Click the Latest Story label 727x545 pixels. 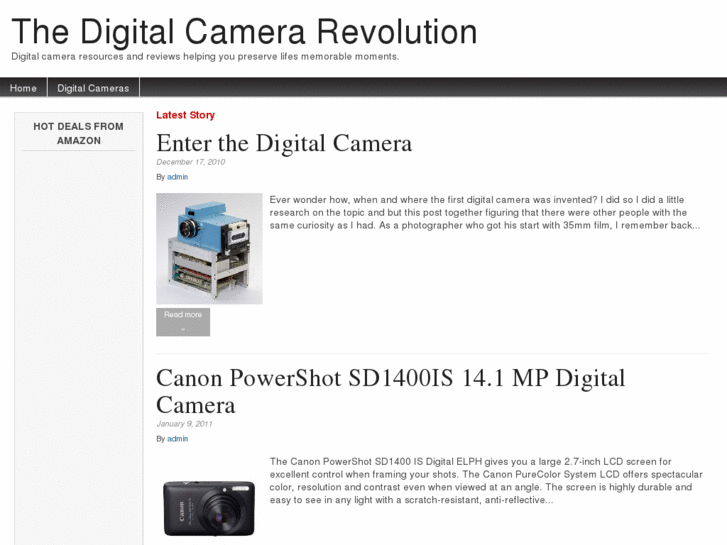click(185, 115)
